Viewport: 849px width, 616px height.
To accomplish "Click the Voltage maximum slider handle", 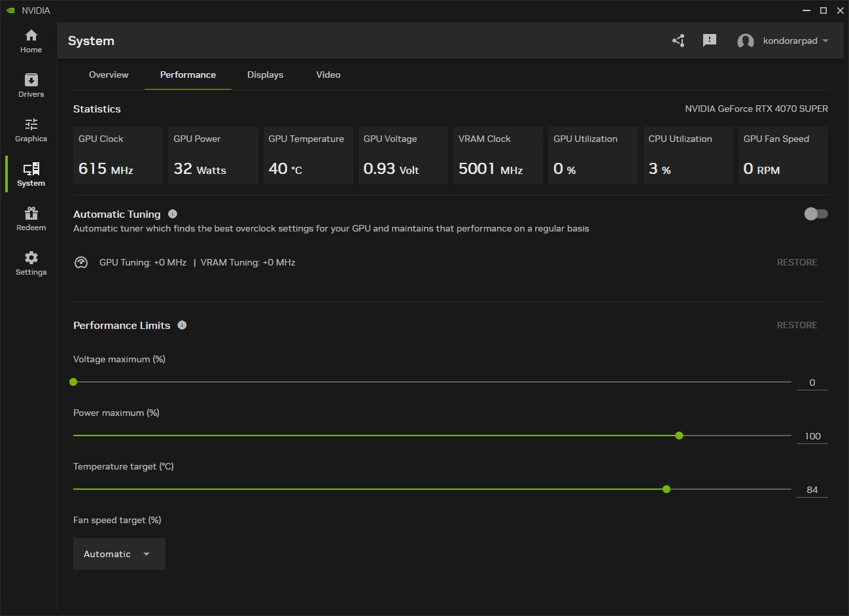I will pos(73,382).
